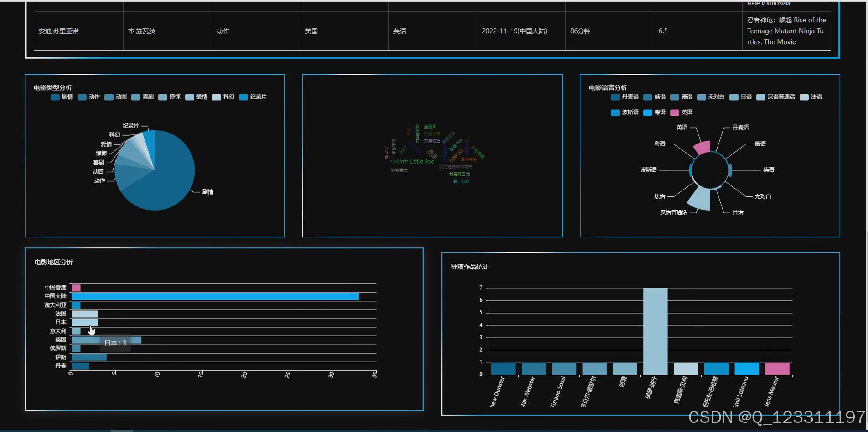Click the Tiziano Sossi director bar

(564, 369)
